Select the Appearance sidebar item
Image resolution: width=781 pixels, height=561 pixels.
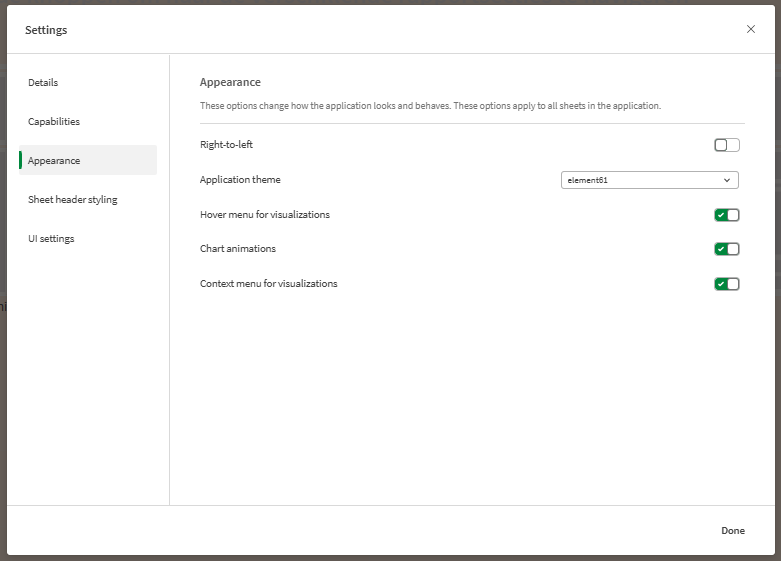(x=54, y=161)
